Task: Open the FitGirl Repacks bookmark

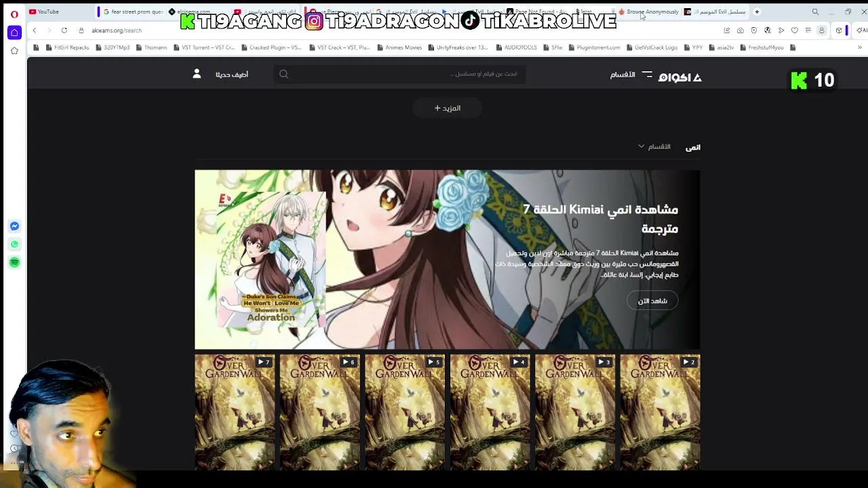Action: click(x=66, y=47)
